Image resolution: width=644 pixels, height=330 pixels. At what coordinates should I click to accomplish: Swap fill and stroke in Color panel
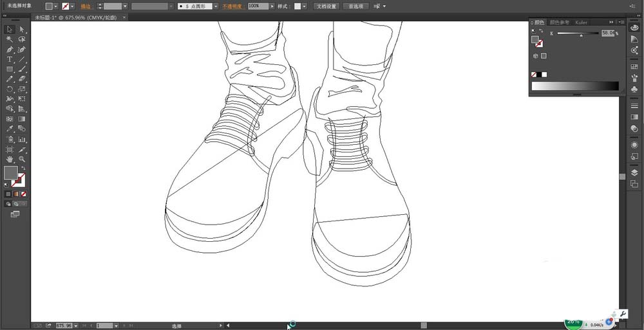541,31
